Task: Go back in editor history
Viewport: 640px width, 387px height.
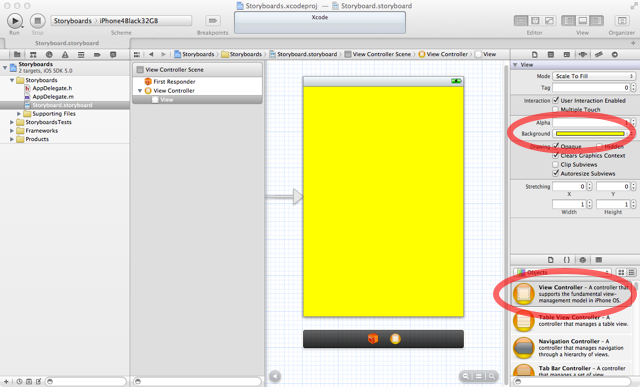Action: click(x=151, y=54)
